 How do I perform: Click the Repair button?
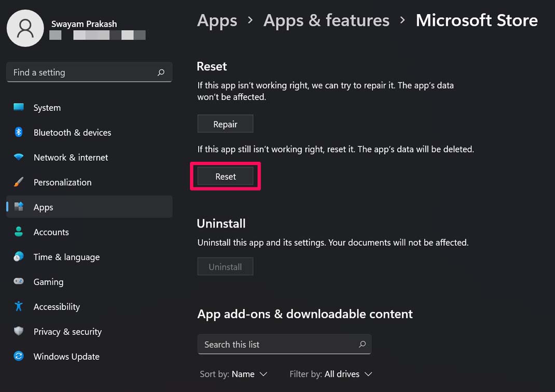(225, 124)
